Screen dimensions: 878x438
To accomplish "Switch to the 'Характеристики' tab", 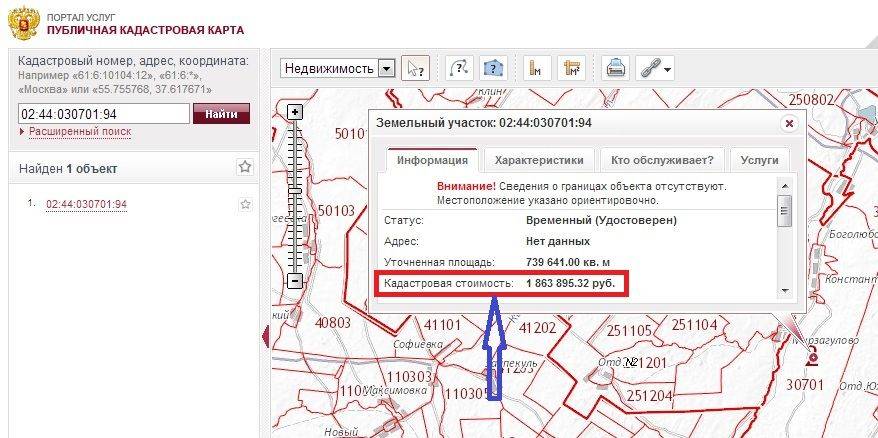I will 539,160.
